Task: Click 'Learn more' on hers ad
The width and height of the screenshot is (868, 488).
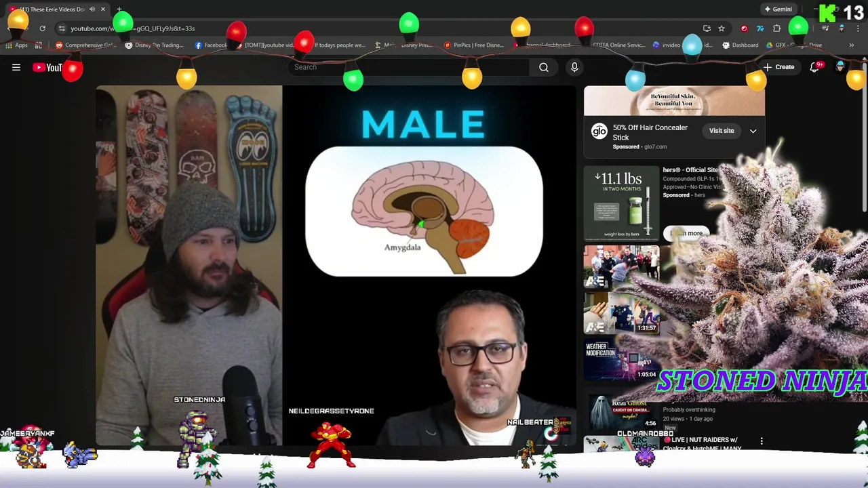Action: [686, 233]
